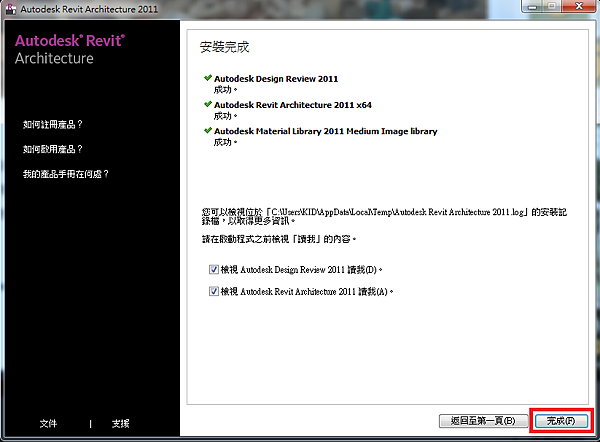Select text Autodesk Revit Architecture 2011 x64
Screen dimensions: 600x442
pyautogui.click(x=293, y=105)
